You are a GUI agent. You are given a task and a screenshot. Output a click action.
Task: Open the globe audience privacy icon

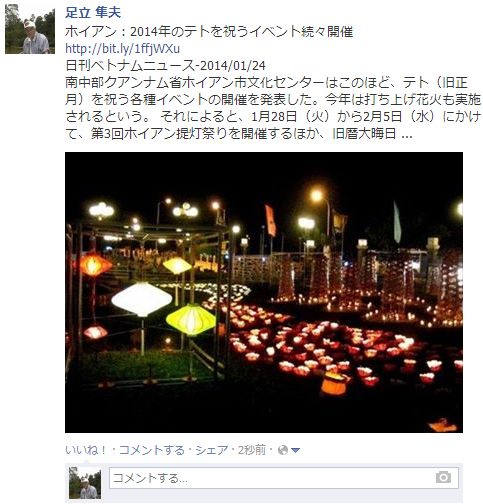pyautogui.click(x=283, y=450)
